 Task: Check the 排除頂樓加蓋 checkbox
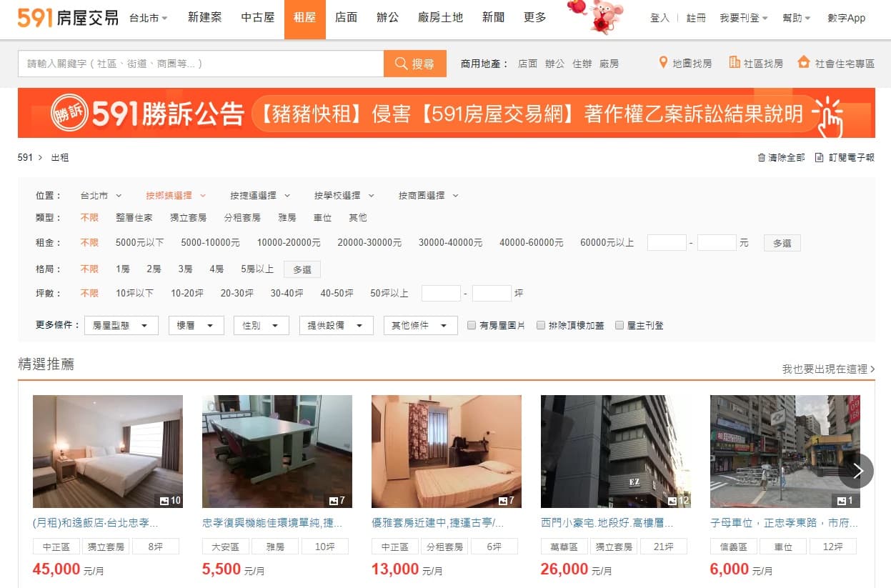pos(541,325)
